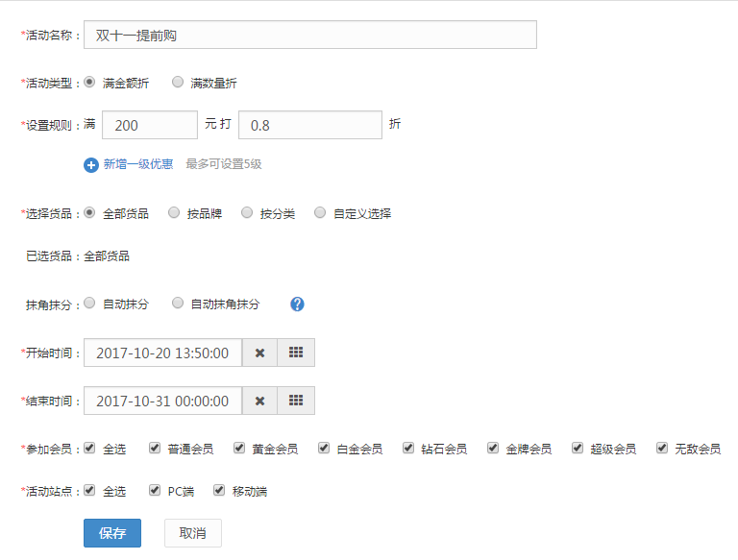Click the blue question mark help icon
This screenshot has height=560, width=738.
(297, 304)
